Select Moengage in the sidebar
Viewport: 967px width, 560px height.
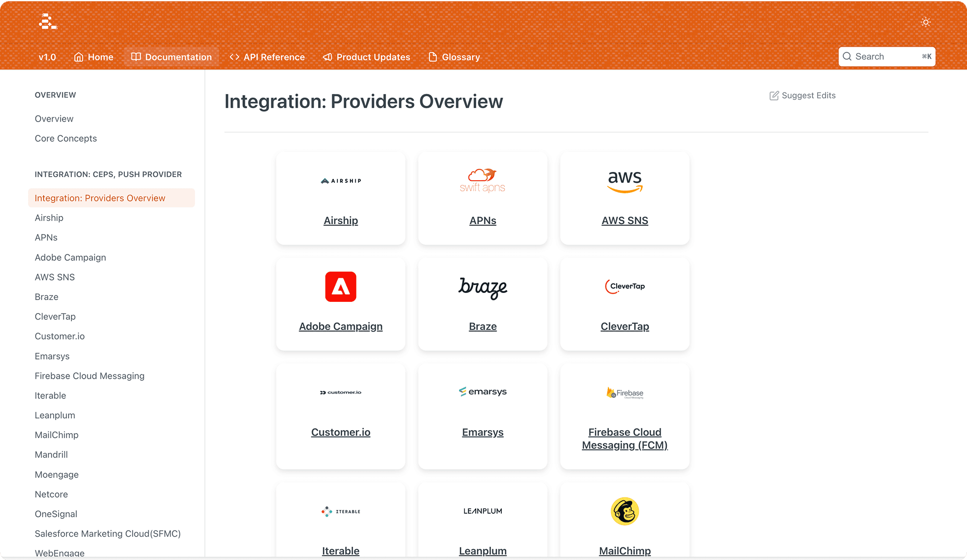pos(57,475)
